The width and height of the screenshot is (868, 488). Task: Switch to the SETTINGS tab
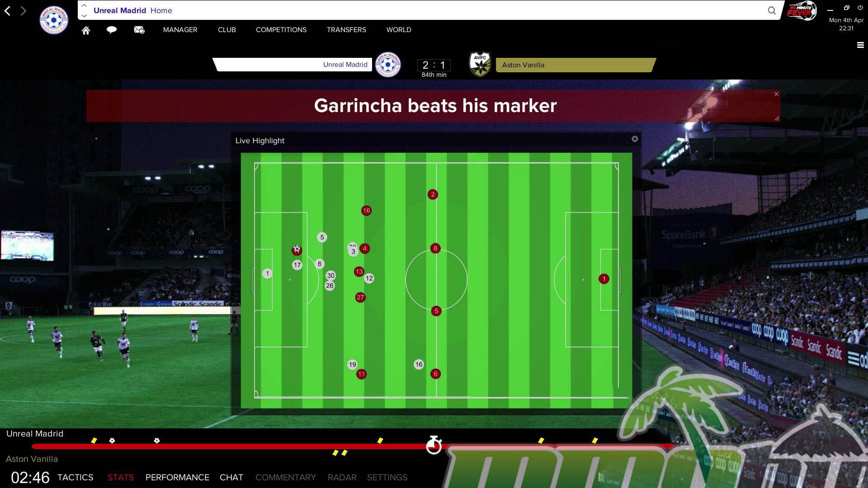point(387,478)
